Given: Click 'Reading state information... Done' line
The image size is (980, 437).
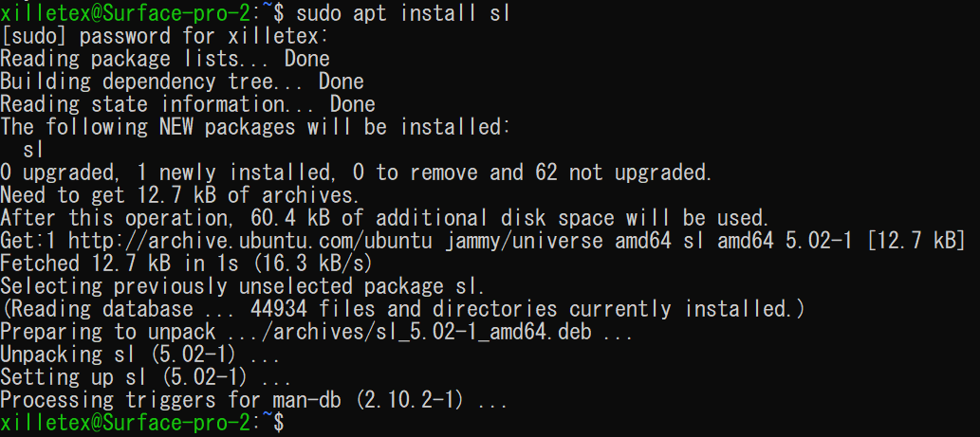Looking at the screenshot, I should coord(188,104).
